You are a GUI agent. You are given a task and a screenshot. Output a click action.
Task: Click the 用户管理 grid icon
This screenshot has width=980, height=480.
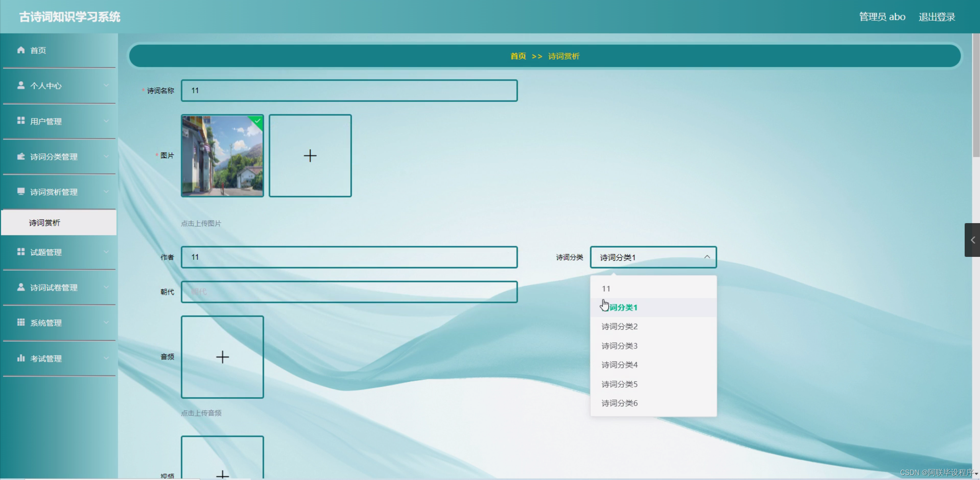21,121
